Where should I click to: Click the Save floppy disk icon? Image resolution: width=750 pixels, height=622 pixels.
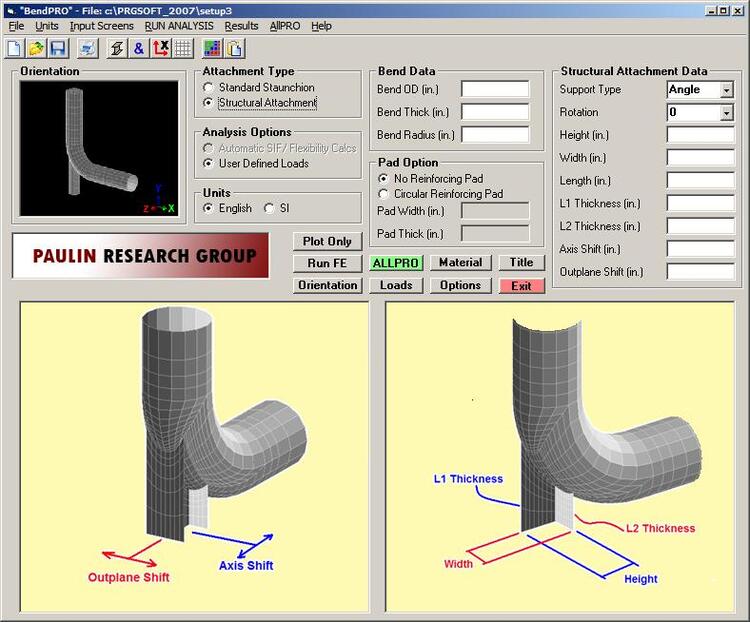pyautogui.click(x=57, y=48)
